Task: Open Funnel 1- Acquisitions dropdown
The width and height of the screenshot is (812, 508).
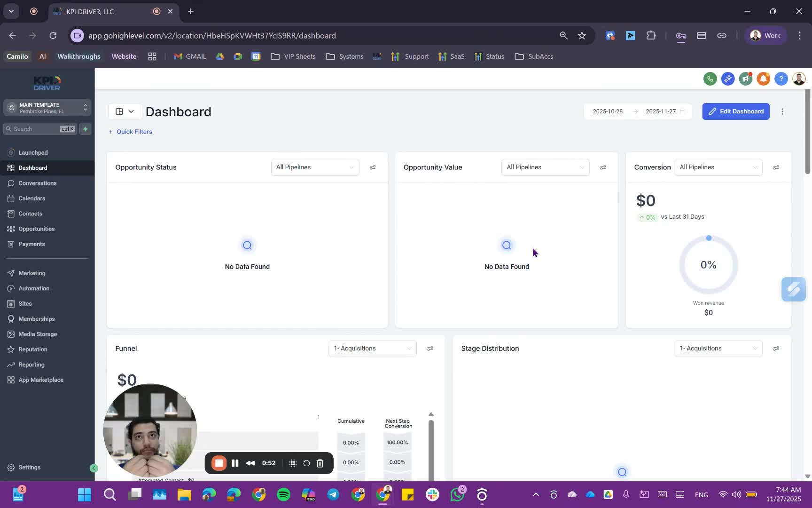Action: [372, 349]
